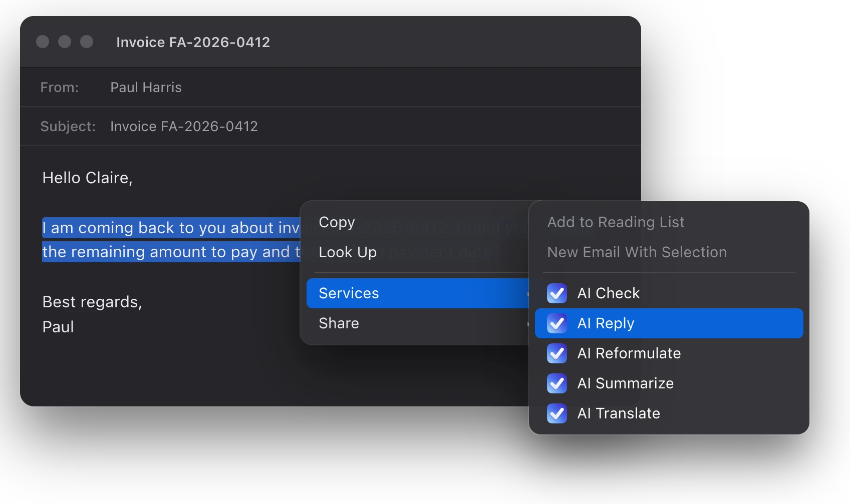850x504 pixels.
Task: Click the AI Check checkmark icon
Action: (x=557, y=293)
